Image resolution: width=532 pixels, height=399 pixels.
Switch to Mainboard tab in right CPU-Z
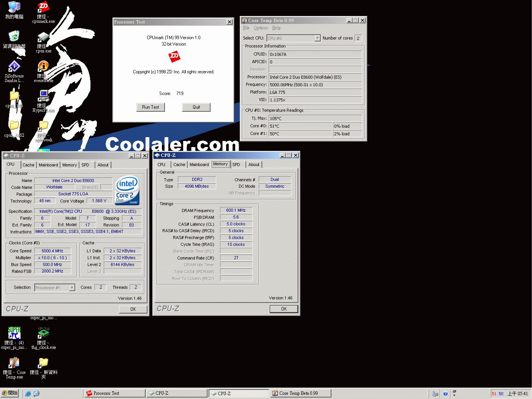coord(199,165)
